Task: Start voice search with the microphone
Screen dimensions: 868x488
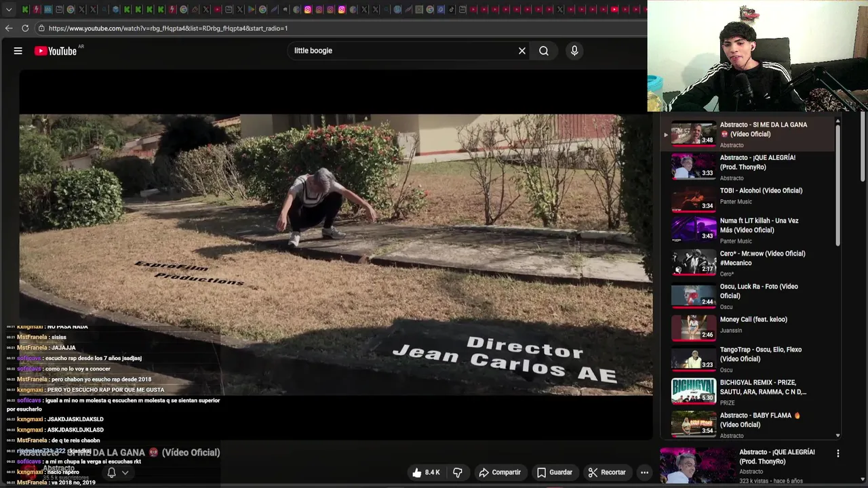Action: tap(574, 51)
